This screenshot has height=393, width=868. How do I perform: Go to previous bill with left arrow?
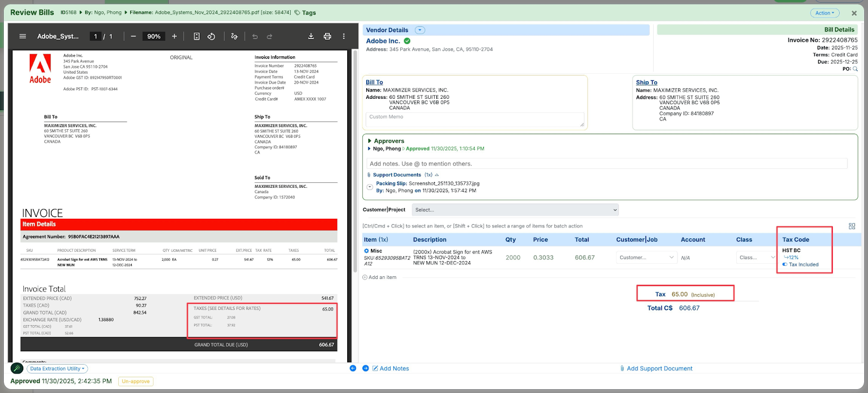(x=353, y=368)
